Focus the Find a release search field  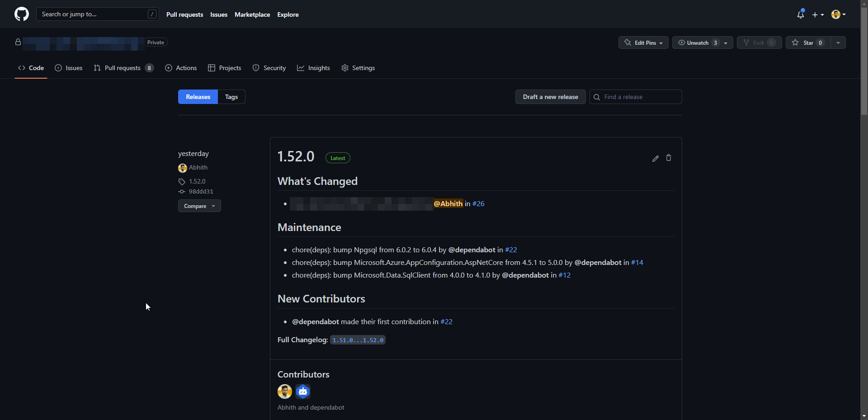[640, 97]
